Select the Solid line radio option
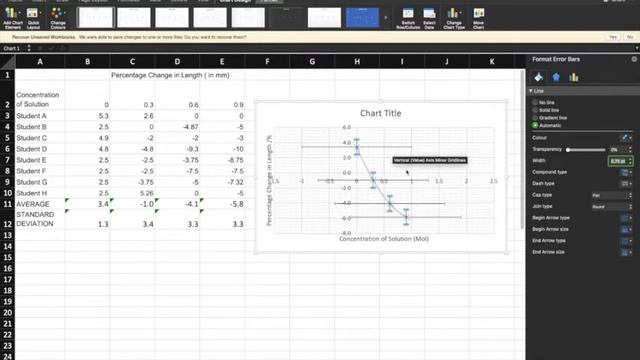640x360 pixels. click(535, 110)
